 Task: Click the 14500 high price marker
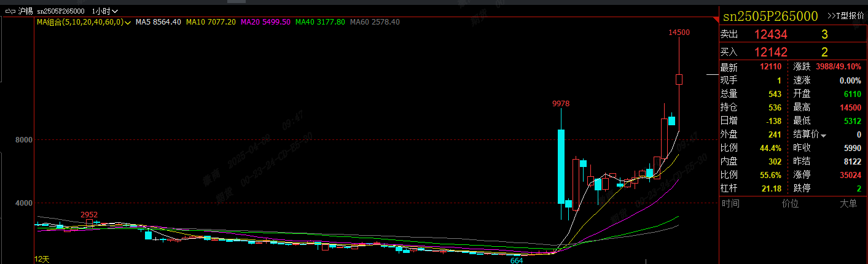tap(679, 33)
